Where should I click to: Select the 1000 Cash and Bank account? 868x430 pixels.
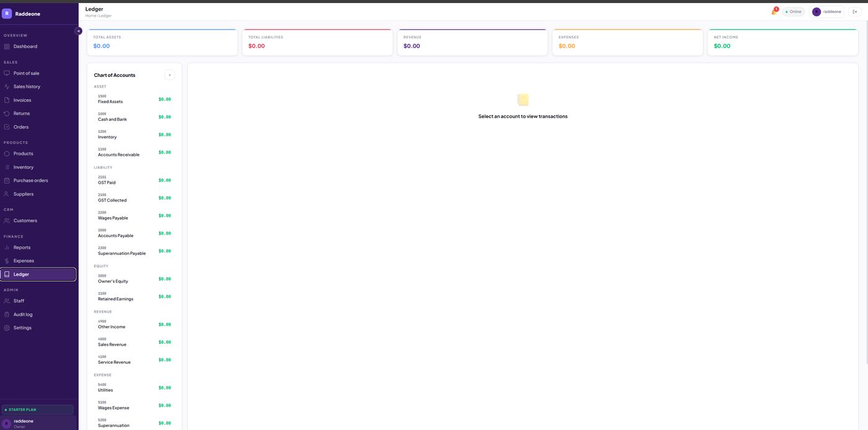point(135,117)
